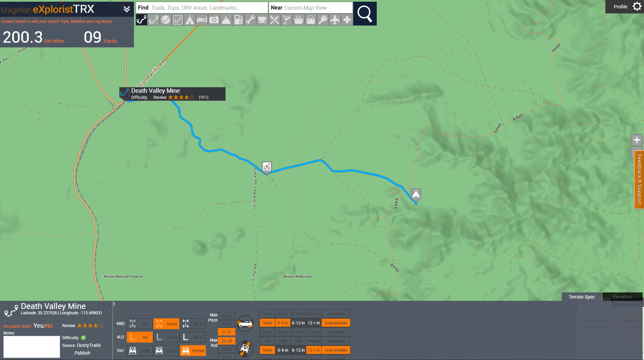Toggle 4LO option to Some
Viewport: 644px width, 360px height.
point(166,337)
